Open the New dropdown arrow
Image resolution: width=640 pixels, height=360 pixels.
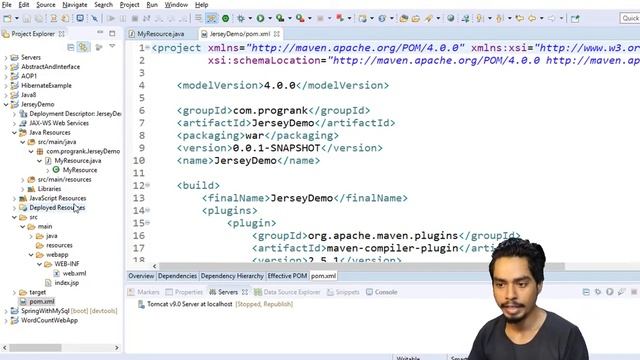coord(17,18)
